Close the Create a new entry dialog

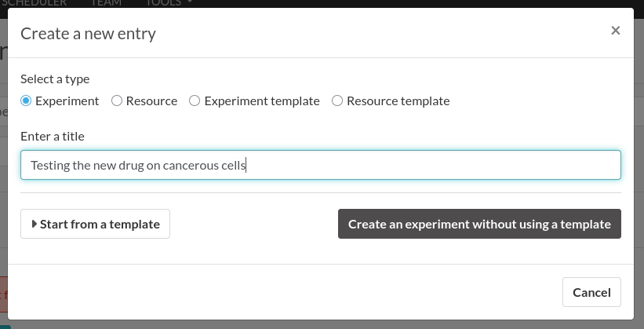pyautogui.click(x=615, y=31)
